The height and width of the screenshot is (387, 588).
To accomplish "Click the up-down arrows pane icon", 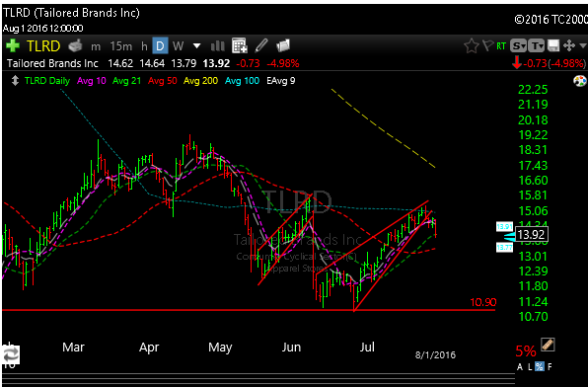I will (x=15, y=81).
